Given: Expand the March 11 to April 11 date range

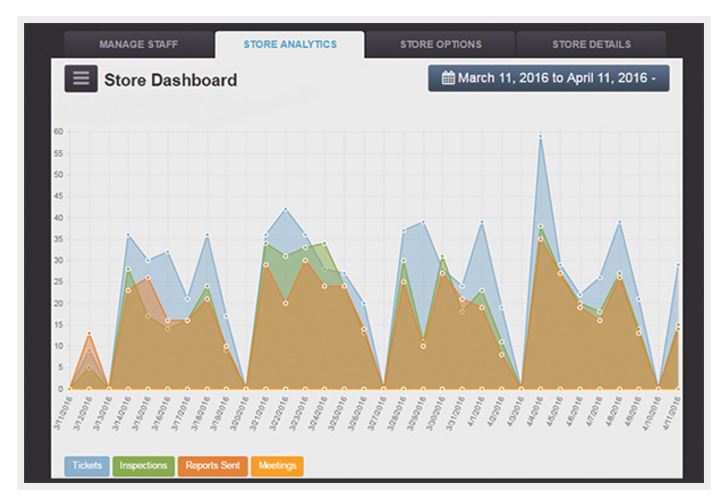Looking at the screenshot, I should pyautogui.click(x=549, y=78).
